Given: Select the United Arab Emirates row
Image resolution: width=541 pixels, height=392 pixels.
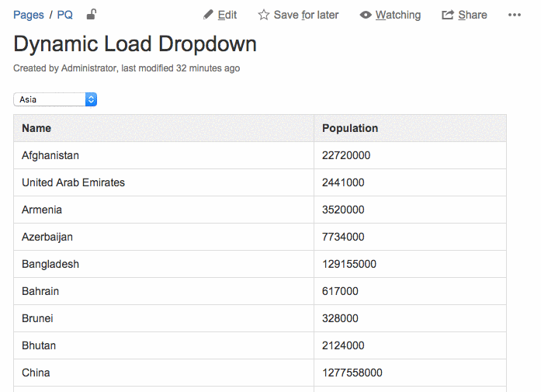Looking at the screenshot, I should pos(73,182).
